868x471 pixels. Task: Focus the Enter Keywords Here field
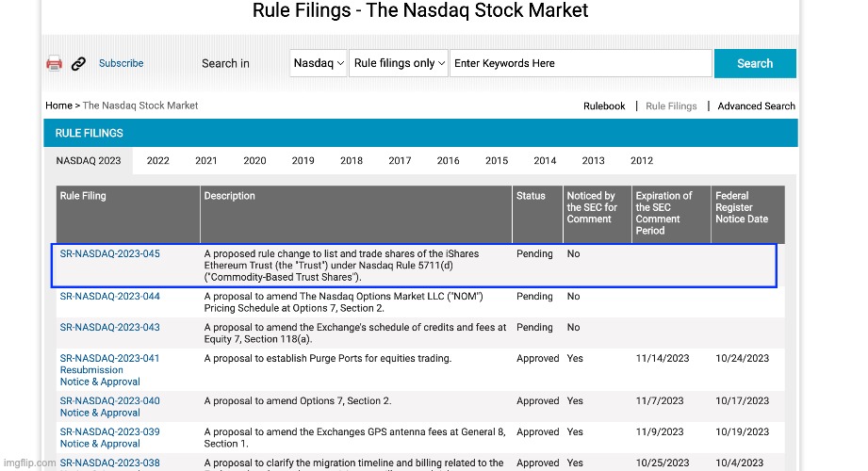pyautogui.click(x=581, y=63)
